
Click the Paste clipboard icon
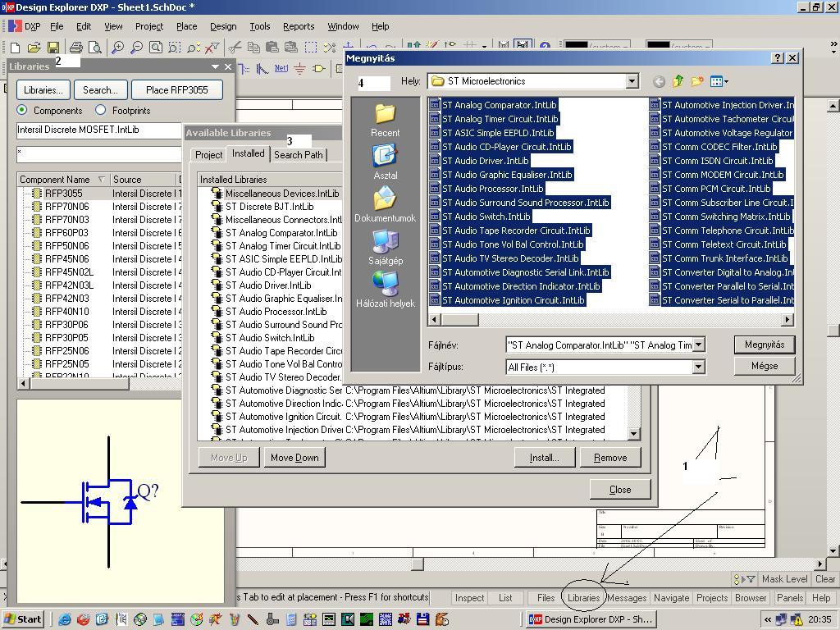tap(272, 48)
